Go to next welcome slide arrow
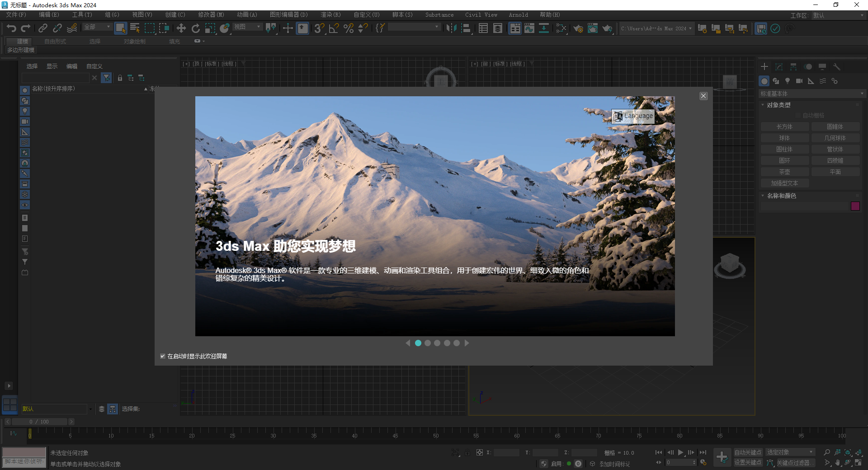The width and height of the screenshot is (868, 470). coord(467,343)
